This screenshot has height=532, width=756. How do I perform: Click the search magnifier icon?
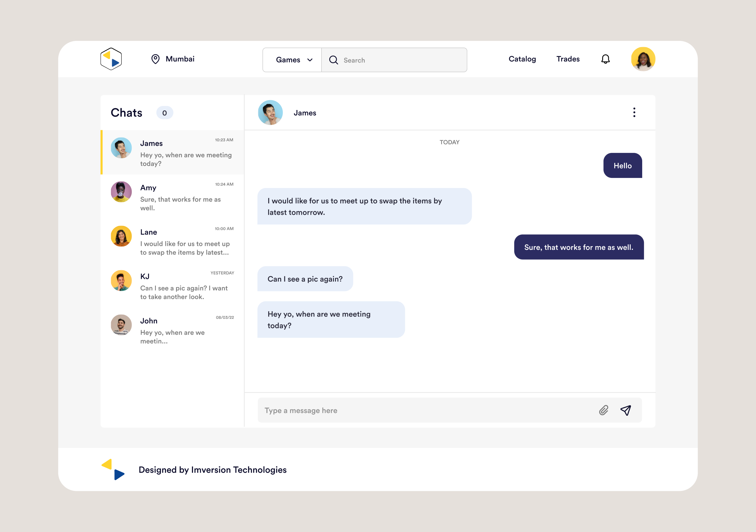(x=333, y=60)
